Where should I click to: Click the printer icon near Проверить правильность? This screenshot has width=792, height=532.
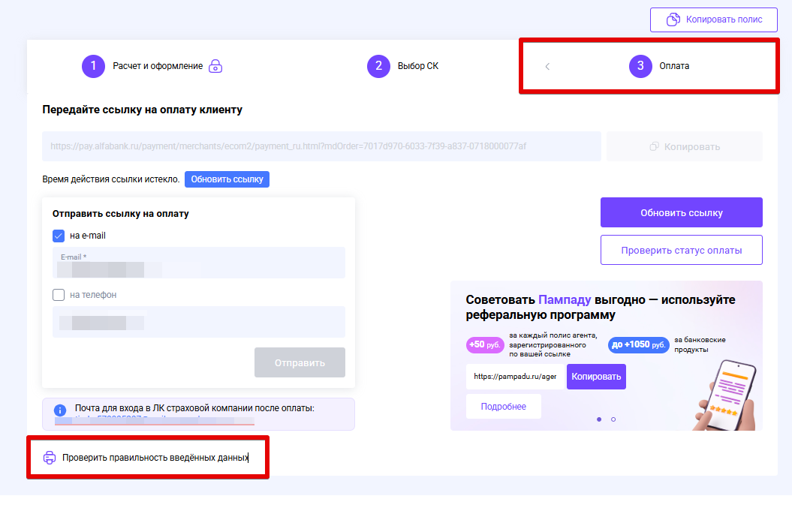point(50,457)
